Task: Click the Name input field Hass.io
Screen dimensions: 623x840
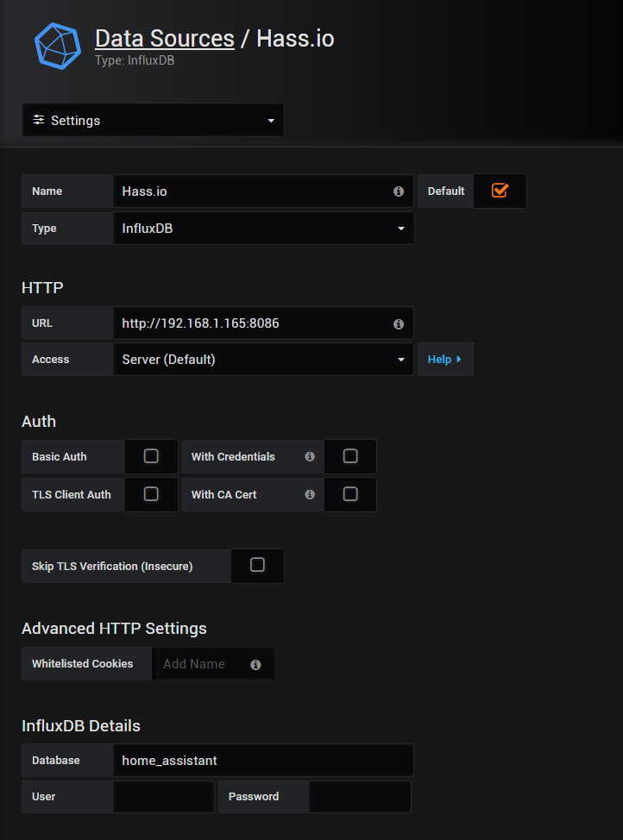Action: [263, 191]
